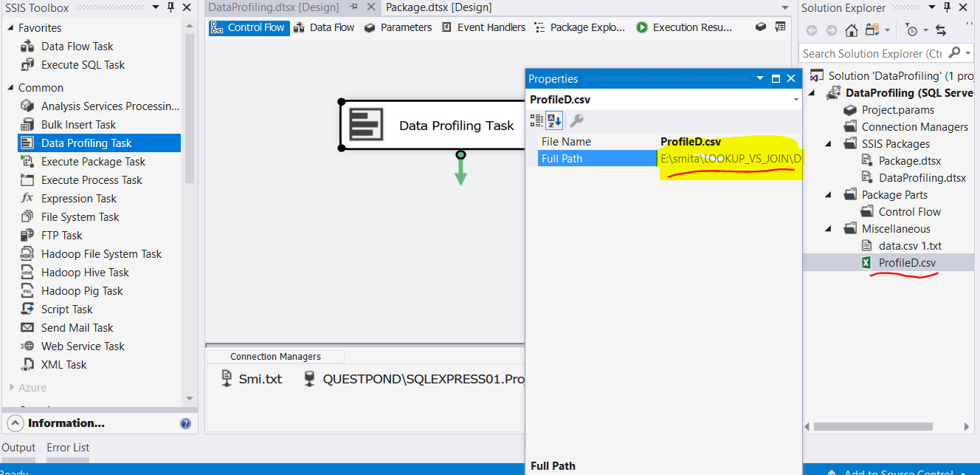Switch to Package.dtsx design document
The height and width of the screenshot is (475, 980).
pyautogui.click(x=439, y=7)
